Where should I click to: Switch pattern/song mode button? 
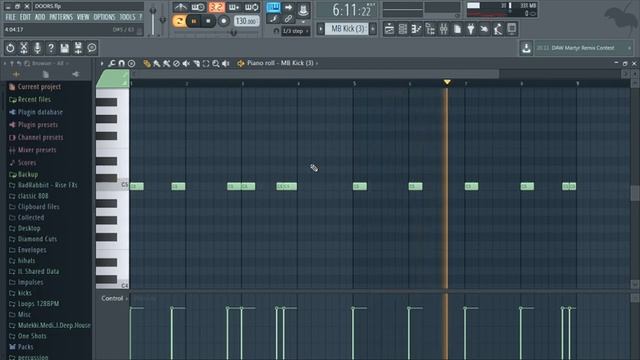(x=179, y=21)
